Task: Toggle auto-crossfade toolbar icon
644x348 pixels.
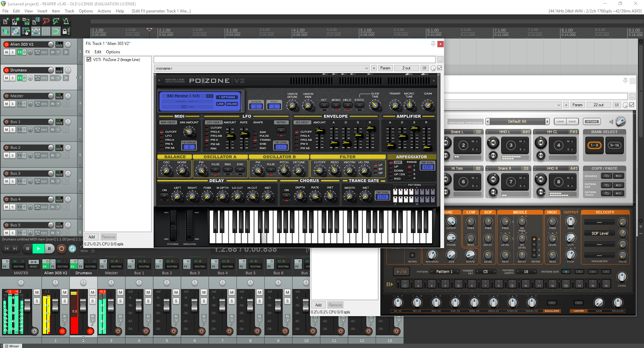Action: [6, 31]
